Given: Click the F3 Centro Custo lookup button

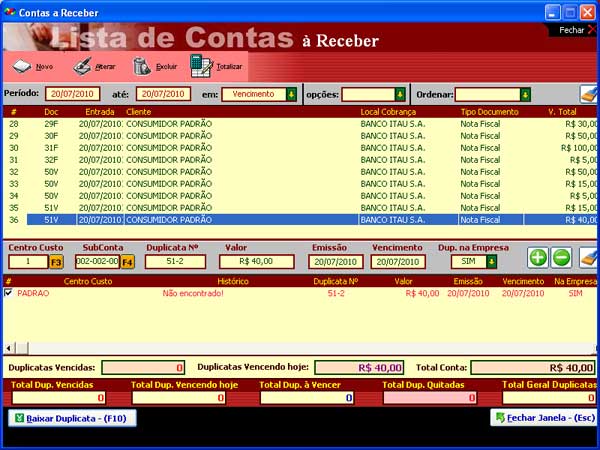Looking at the screenshot, I should coord(56,262).
